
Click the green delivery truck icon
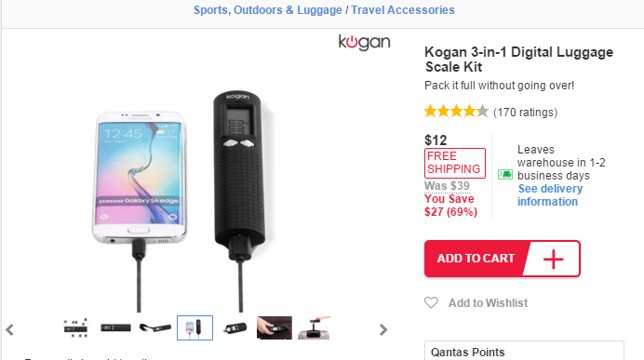pyautogui.click(x=505, y=175)
